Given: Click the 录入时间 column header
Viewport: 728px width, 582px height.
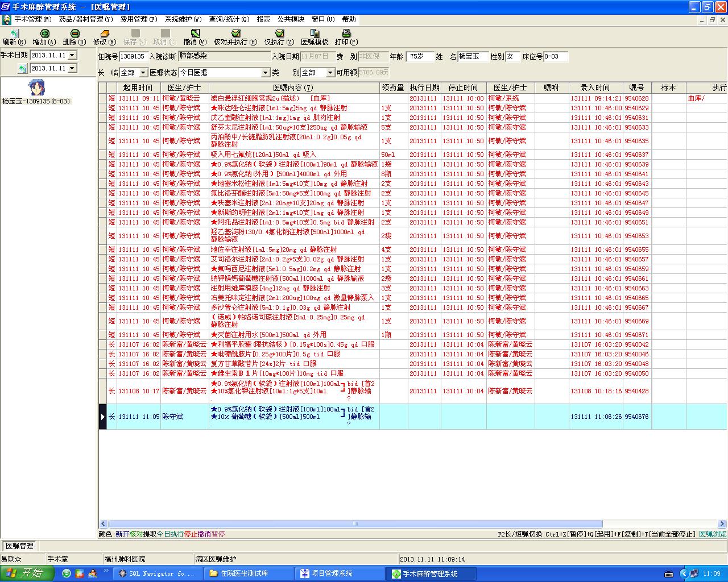Looking at the screenshot, I should tap(595, 88).
